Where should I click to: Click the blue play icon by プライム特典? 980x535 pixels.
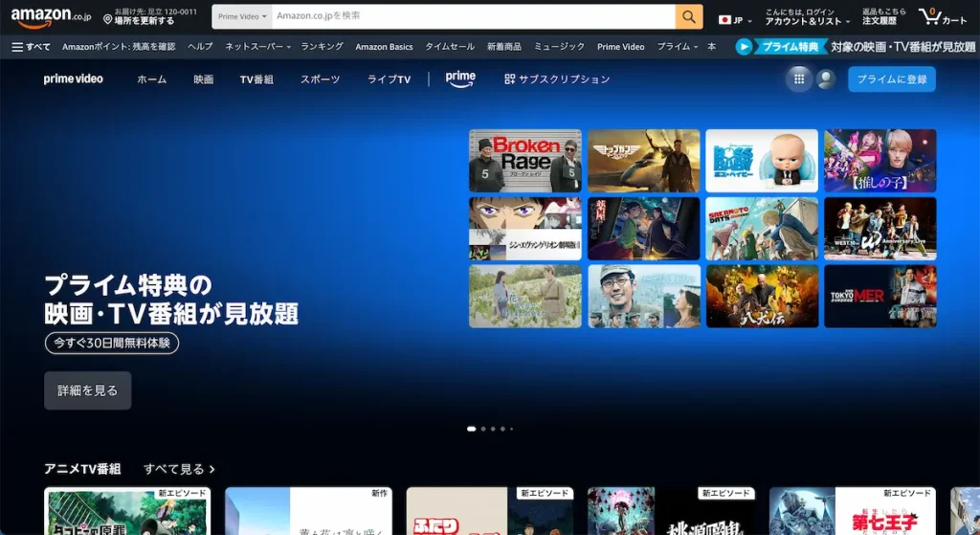[x=743, y=47]
